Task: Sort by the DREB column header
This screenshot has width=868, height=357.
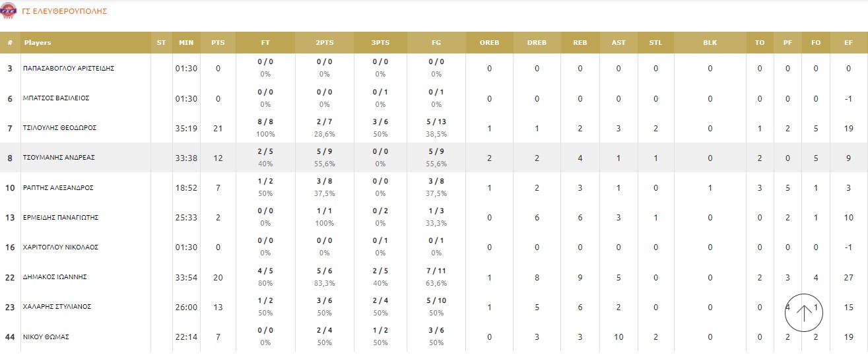Action: [537, 43]
